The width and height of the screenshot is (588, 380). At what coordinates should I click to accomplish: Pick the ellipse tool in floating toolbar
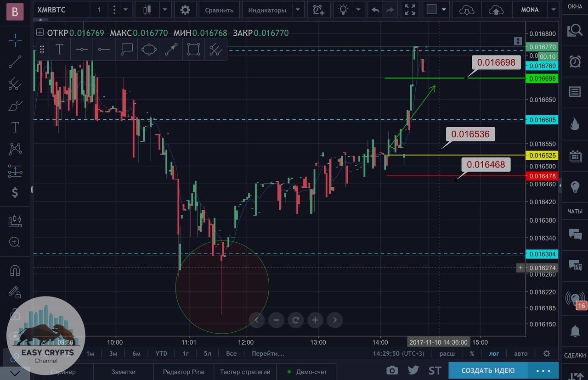coord(149,49)
